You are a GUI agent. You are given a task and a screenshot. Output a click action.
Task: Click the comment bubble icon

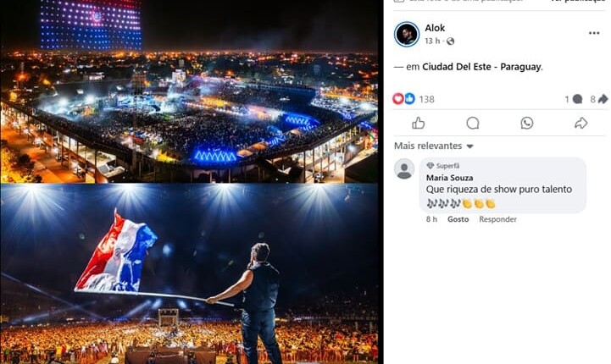coord(473,123)
